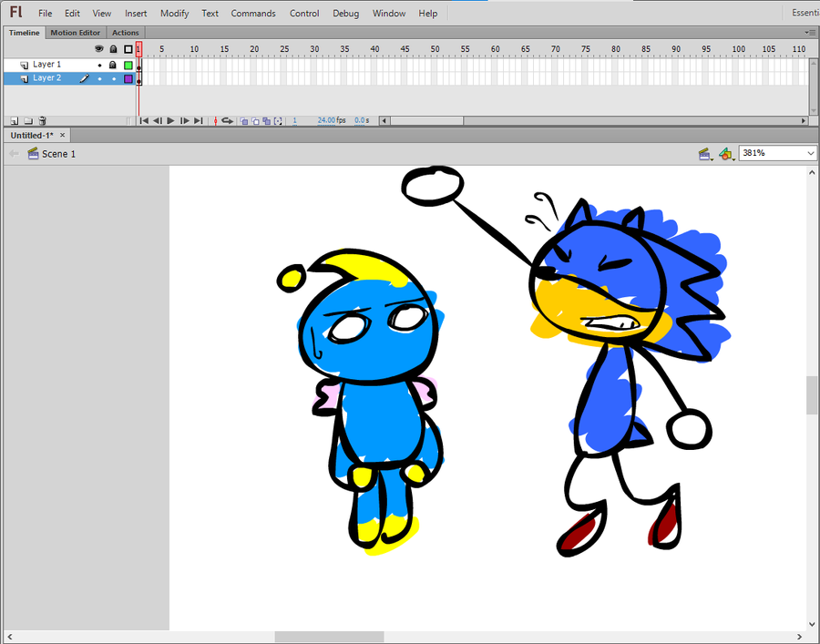Viewport: 820px width, 644px height.
Task: Open the Edit Symbols dropdown
Action: pos(727,154)
